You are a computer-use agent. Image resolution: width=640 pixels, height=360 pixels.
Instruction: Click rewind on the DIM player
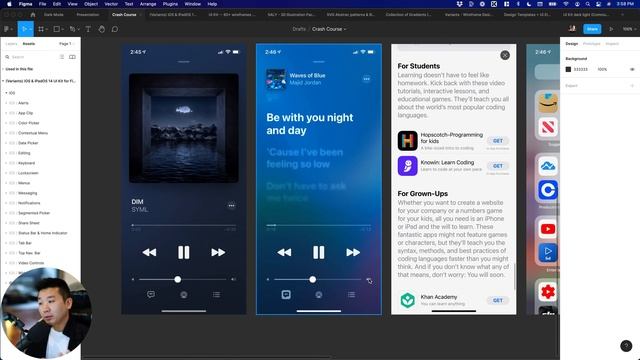(x=149, y=252)
